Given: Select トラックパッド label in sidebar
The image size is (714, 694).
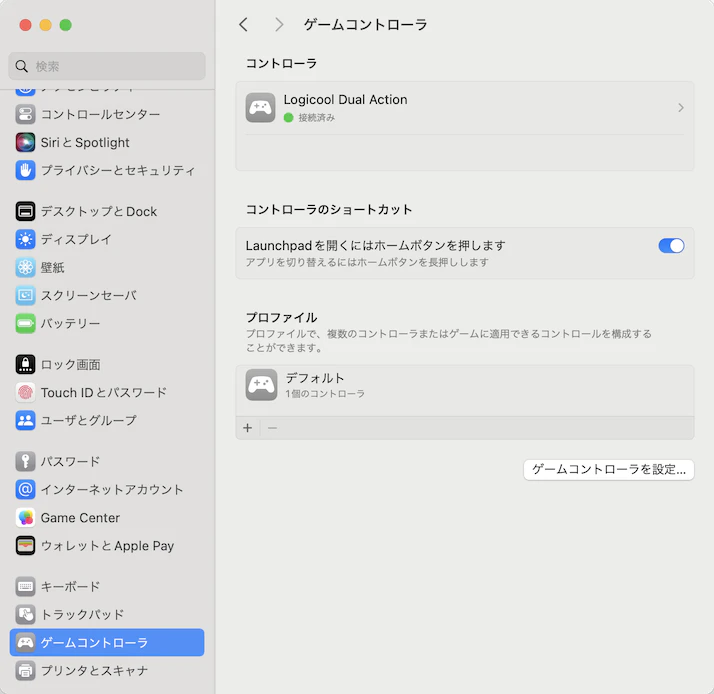Looking at the screenshot, I should [82, 615].
